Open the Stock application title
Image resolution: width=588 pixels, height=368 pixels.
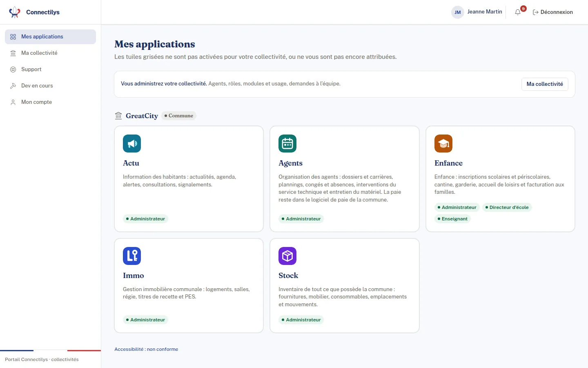point(288,276)
